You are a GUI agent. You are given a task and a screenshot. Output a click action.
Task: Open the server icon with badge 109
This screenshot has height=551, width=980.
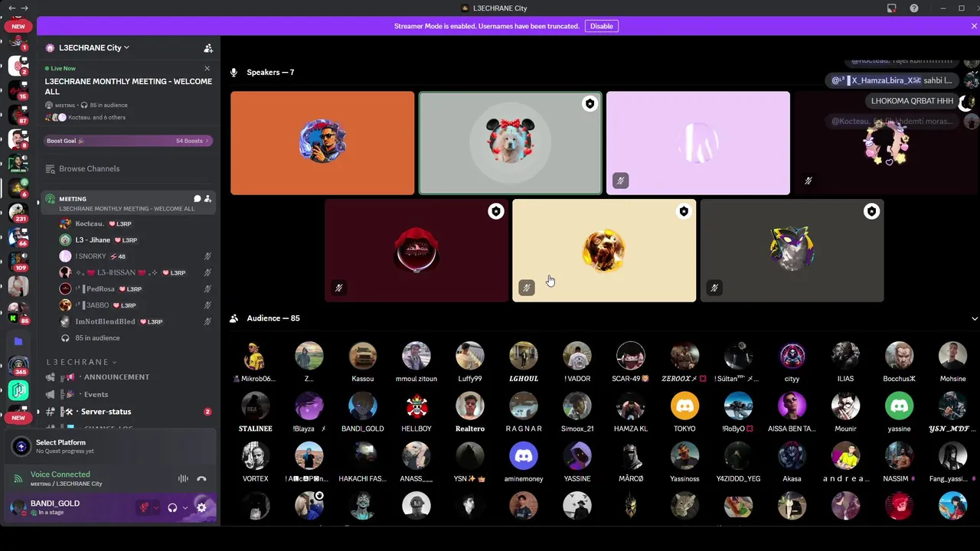pyautogui.click(x=18, y=261)
